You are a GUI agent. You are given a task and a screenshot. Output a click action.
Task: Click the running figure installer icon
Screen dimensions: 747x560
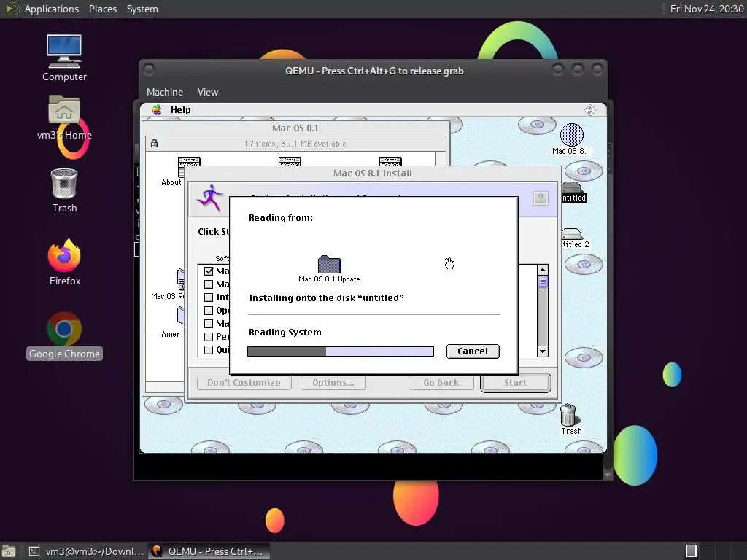[x=210, y=198]
